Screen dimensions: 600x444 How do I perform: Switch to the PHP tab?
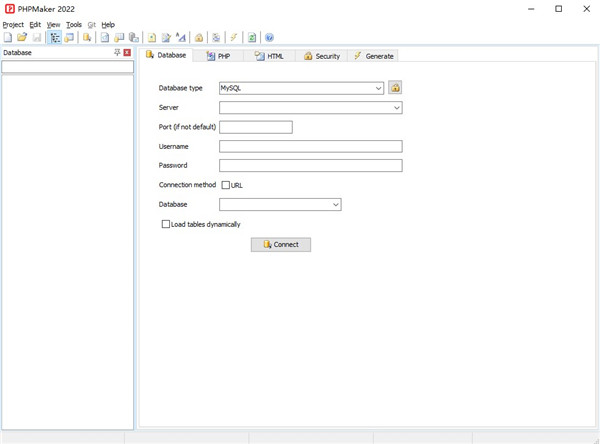[x=218, y=56]
